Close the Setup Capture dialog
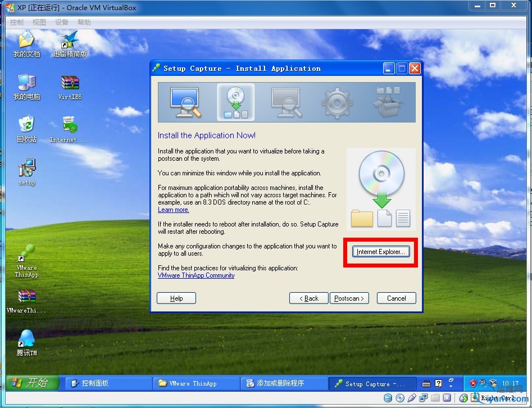This screenshot has height=408, width=532. (415, 69)
